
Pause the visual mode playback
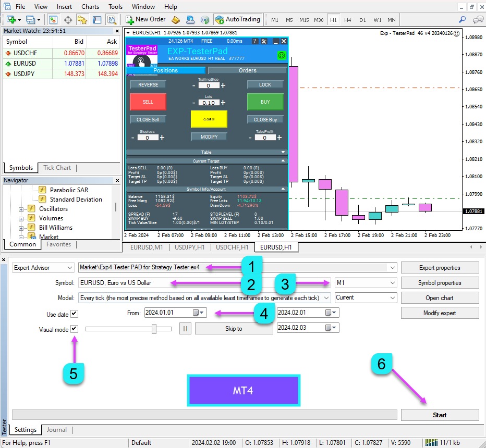[185, 328]
